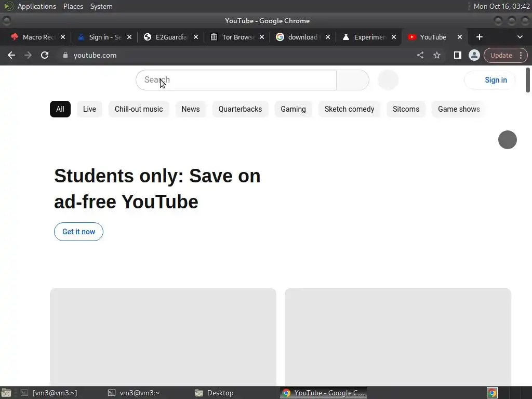Bookmark this tab with the star icon
532x399 pixels.
(437, 55)
